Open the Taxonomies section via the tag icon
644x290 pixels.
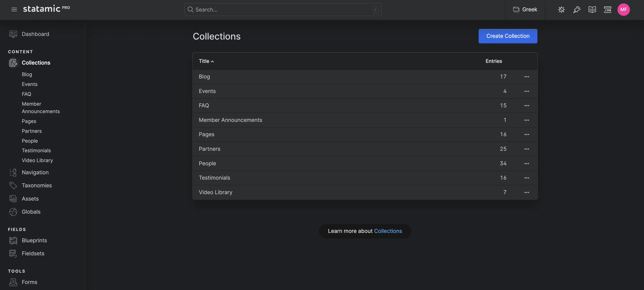[x=13, y=185]
